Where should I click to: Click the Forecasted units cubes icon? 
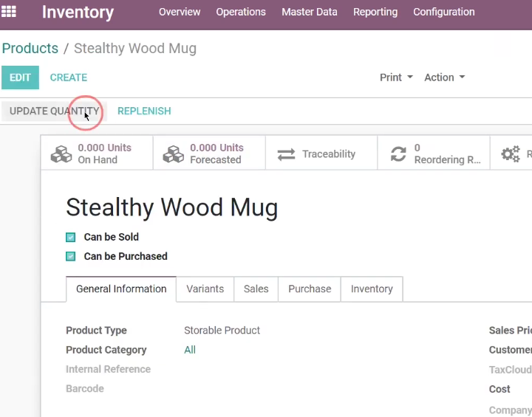pyautogui.click(x=174, y=154)
